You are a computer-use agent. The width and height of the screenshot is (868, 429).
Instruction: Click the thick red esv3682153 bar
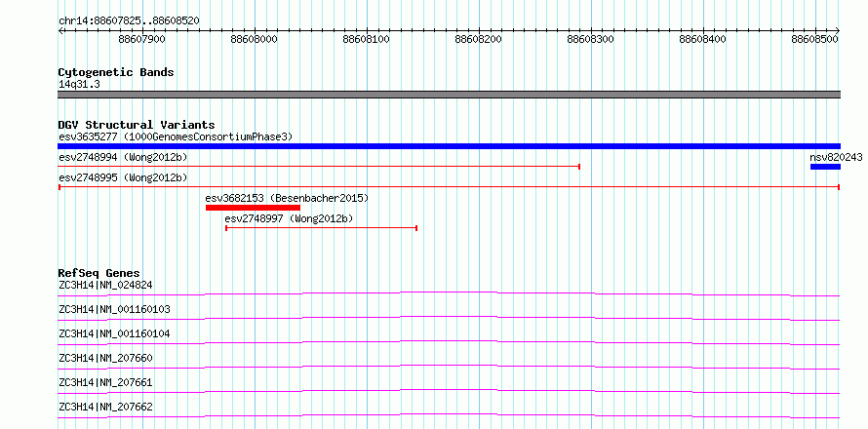coord(253,208)
